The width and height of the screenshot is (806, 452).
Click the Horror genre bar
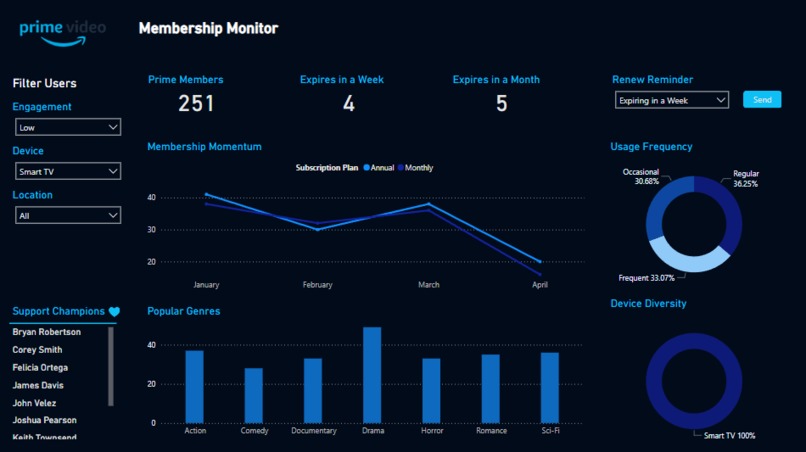click(x=431, y=391)
